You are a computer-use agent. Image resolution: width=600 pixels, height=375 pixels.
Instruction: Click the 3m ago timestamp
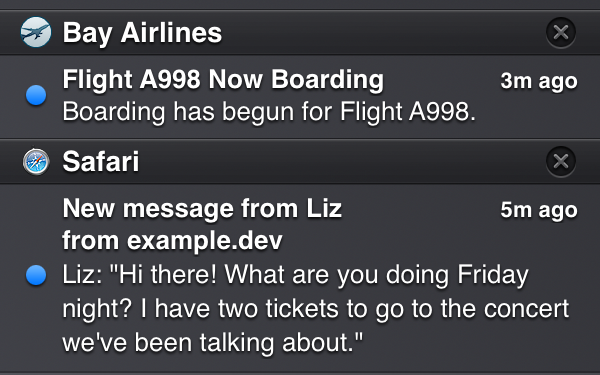(539, 81)
